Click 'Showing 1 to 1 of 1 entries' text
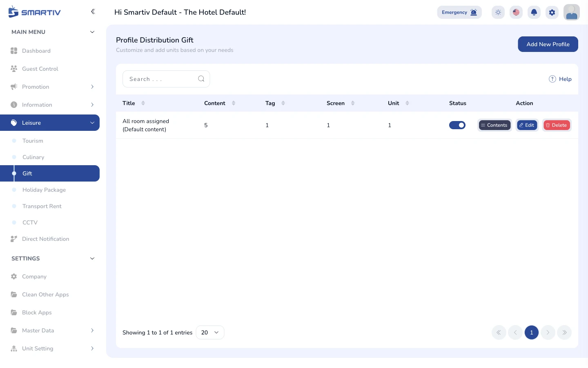 click(157, 332)
